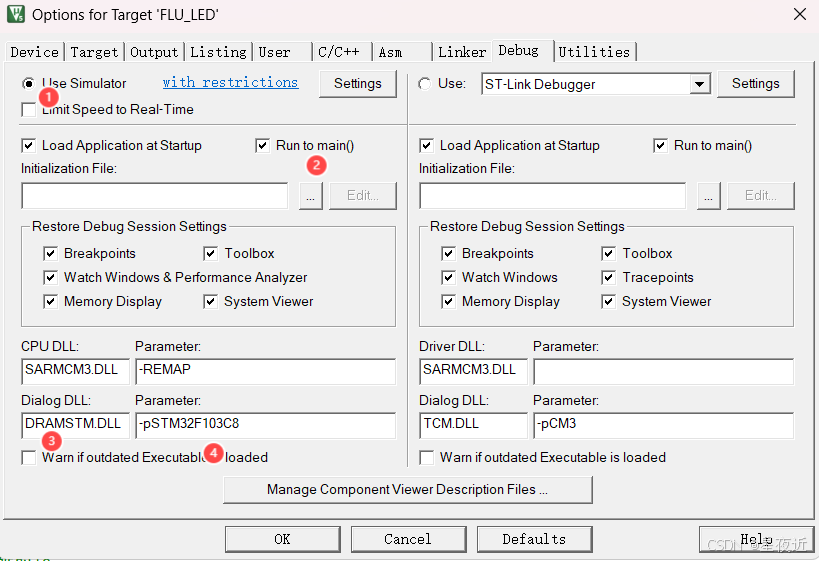Toggle debugger Watch Windows checkbox
Screen dimensions: 819x561
[449, 277]
